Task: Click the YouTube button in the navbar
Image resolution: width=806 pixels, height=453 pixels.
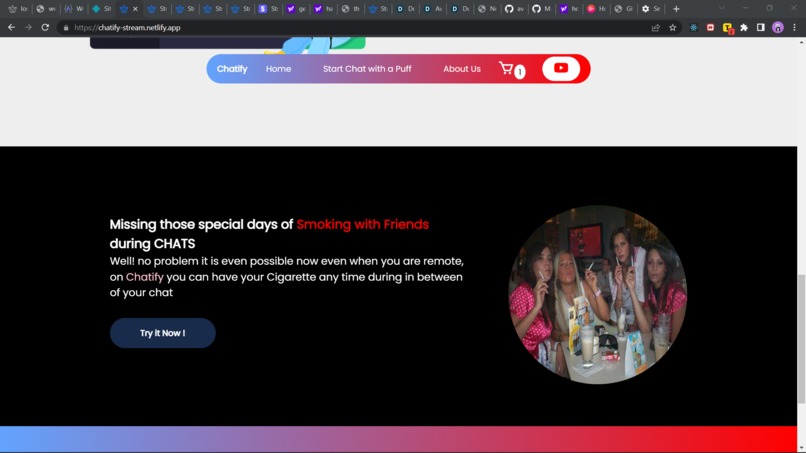Action: (x=561, y=68)
